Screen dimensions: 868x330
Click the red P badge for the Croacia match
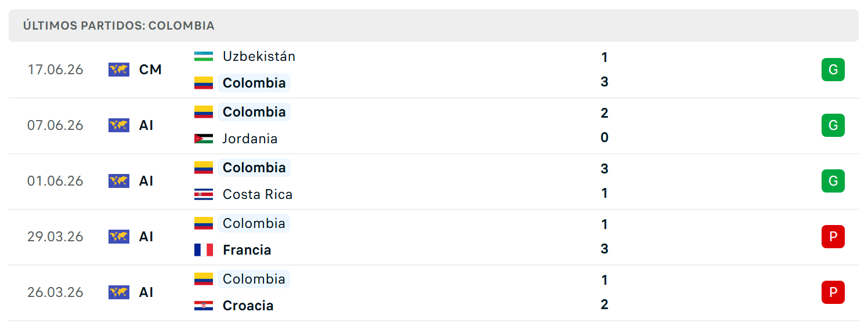pyautogui.click(x=833, y=292)
